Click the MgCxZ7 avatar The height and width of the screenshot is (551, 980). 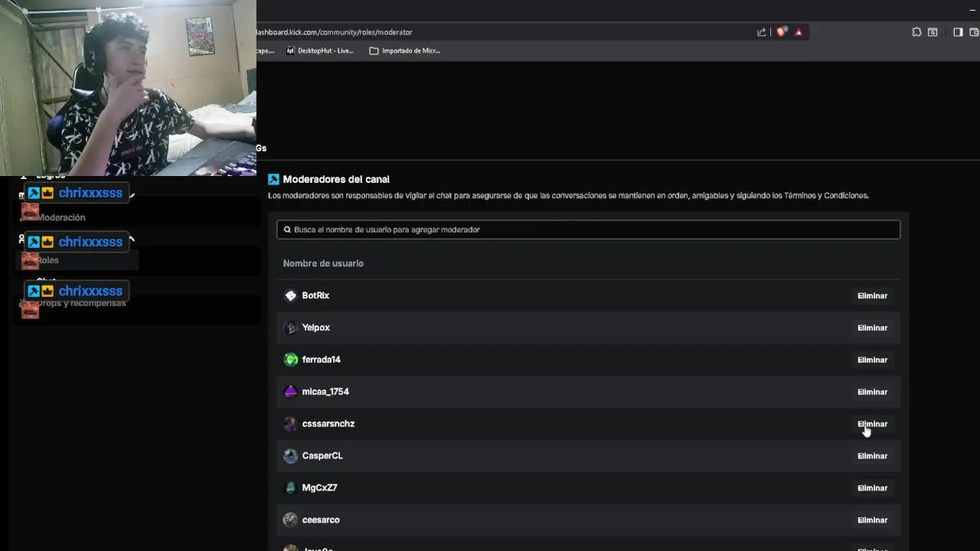coord(290,488)
